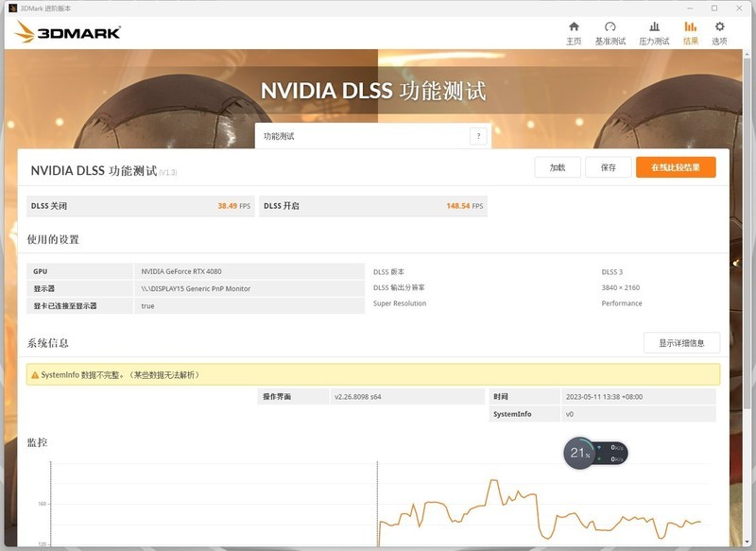Open the question mark help icon
The image size is (756, 551).
coord(479,135)
